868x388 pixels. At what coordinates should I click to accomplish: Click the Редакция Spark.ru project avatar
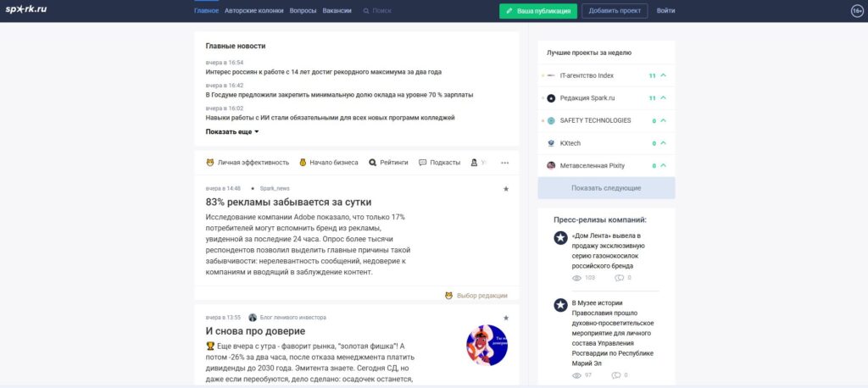coord(551,98)
